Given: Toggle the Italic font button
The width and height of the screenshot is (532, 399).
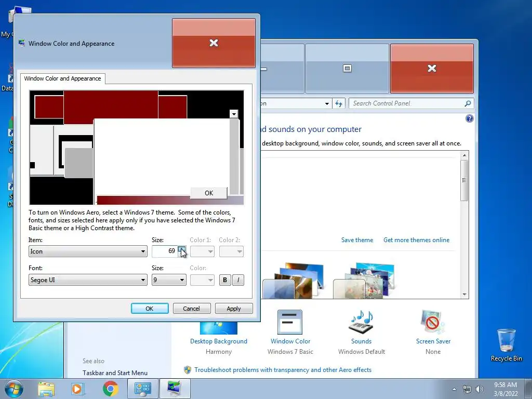Looking at the screenshot, I should pos(238,280).
